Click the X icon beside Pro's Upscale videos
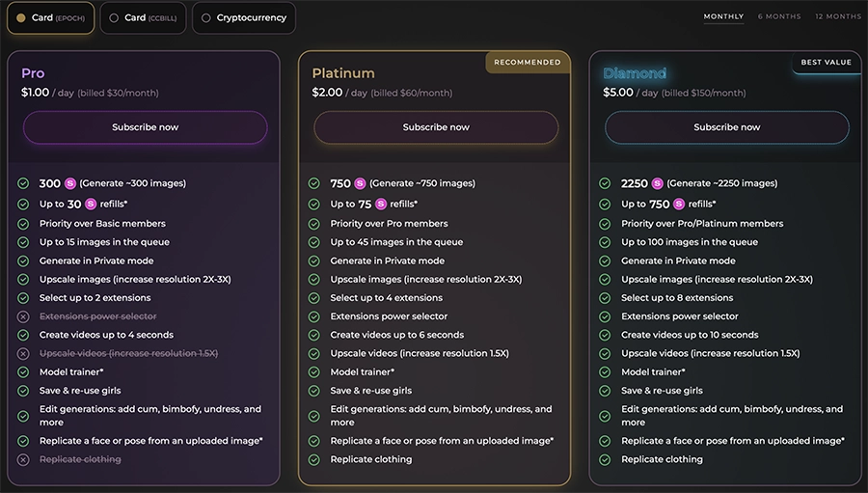The image size is (868, 493). [23, 353]
